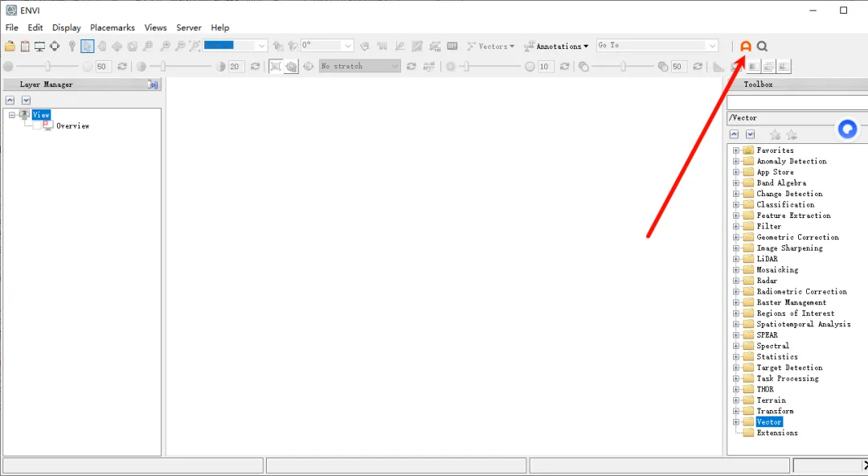Click the first north-up arrow icon
The height and width of the screenshot is (476, 868).
click(x=278, y=46)
